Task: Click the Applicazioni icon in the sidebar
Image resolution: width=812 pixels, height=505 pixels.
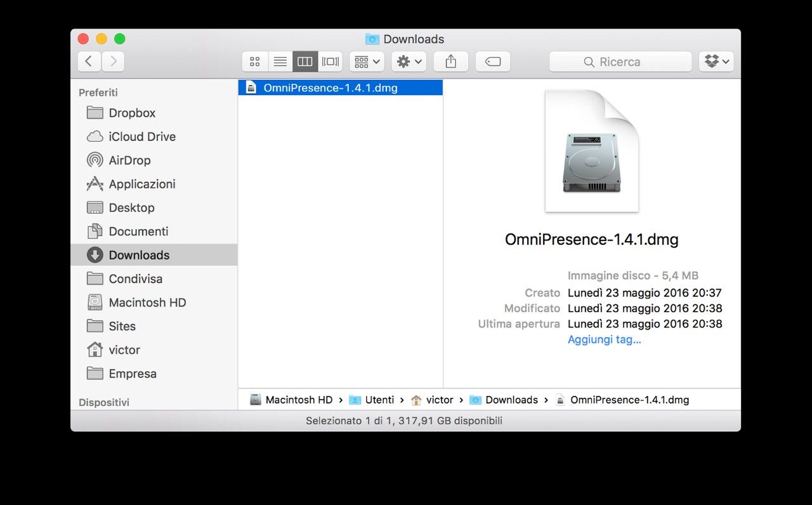Action: (x=95, y=184)
